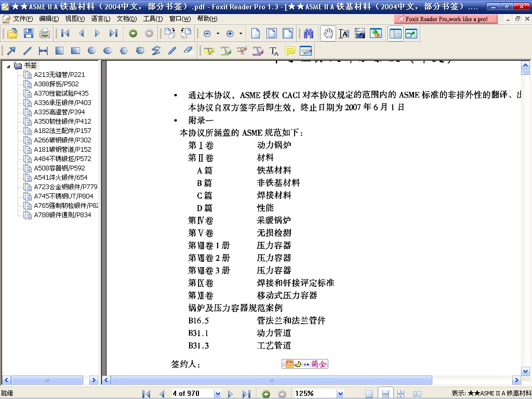This screenshot has height=399, width=532.
Task: Jump to last page in top toolbar
Action: click(x=114, y=33)
